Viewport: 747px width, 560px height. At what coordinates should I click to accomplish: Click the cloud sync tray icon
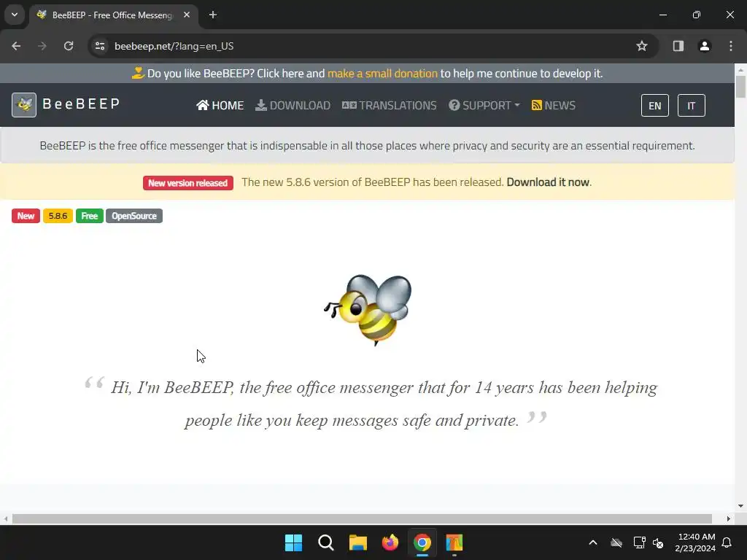click(616, 542)
